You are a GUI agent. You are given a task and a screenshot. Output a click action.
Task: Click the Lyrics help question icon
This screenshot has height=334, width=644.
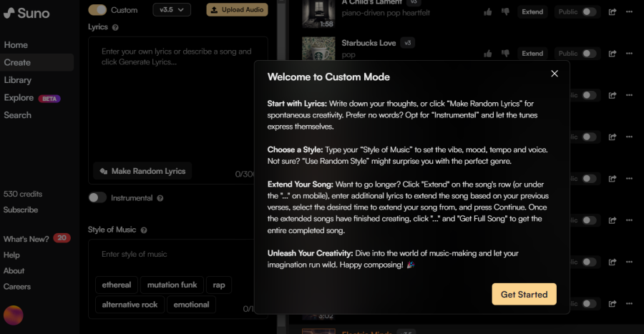click(x=115, y=27)
